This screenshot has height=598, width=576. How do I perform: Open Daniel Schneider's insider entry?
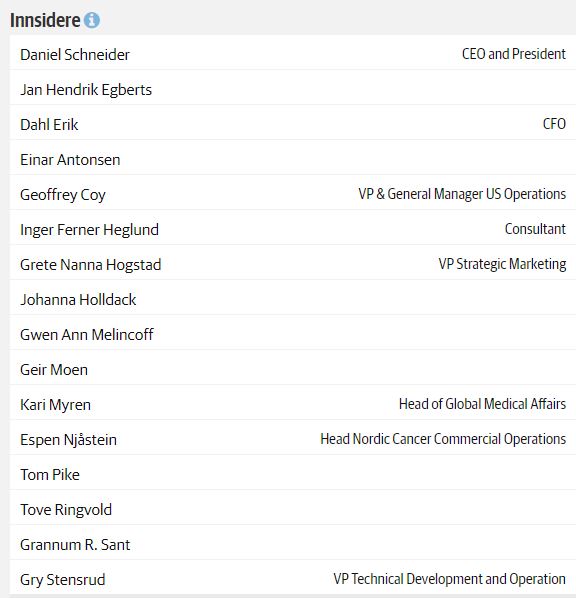[x=293, y=52]
